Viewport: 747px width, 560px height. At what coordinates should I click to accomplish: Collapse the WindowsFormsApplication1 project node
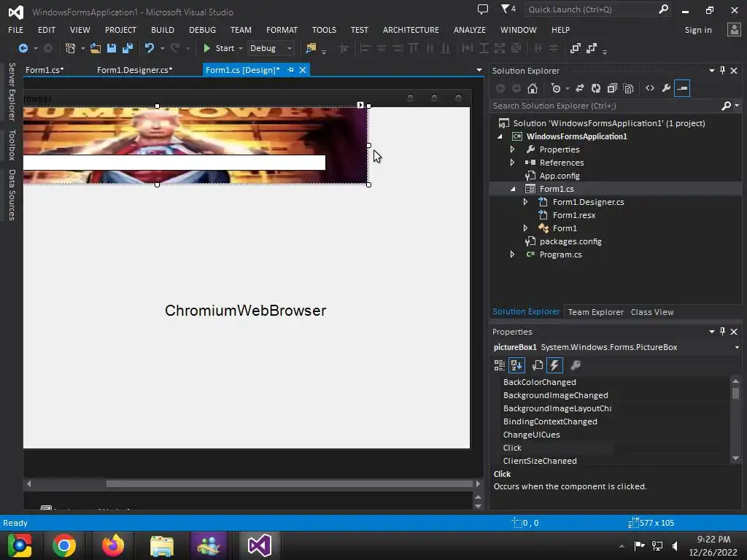point(500,136)
